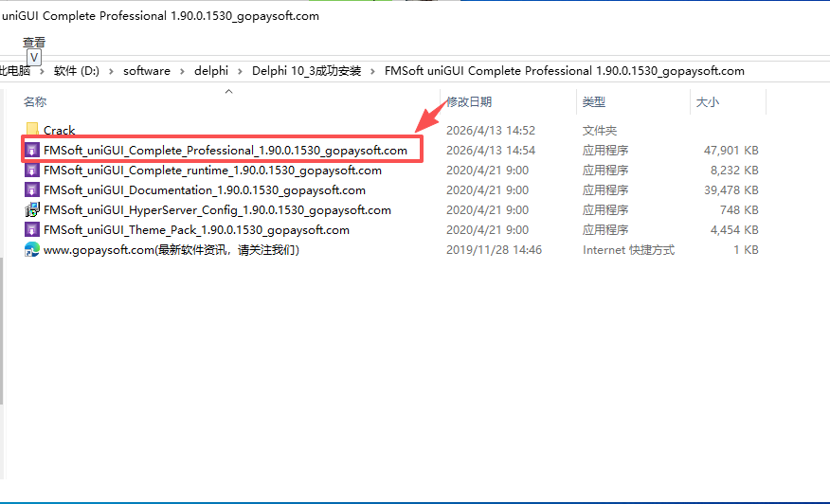Image resolution: width=830 pixels, height=504 pixels.
Task: Click the 4,454 KB size cell
Action: click(x=734, y=230)
